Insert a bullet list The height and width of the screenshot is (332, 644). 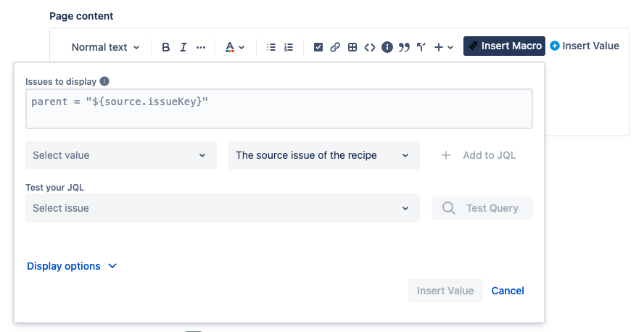pyautogui.click(x=271, y=47)
